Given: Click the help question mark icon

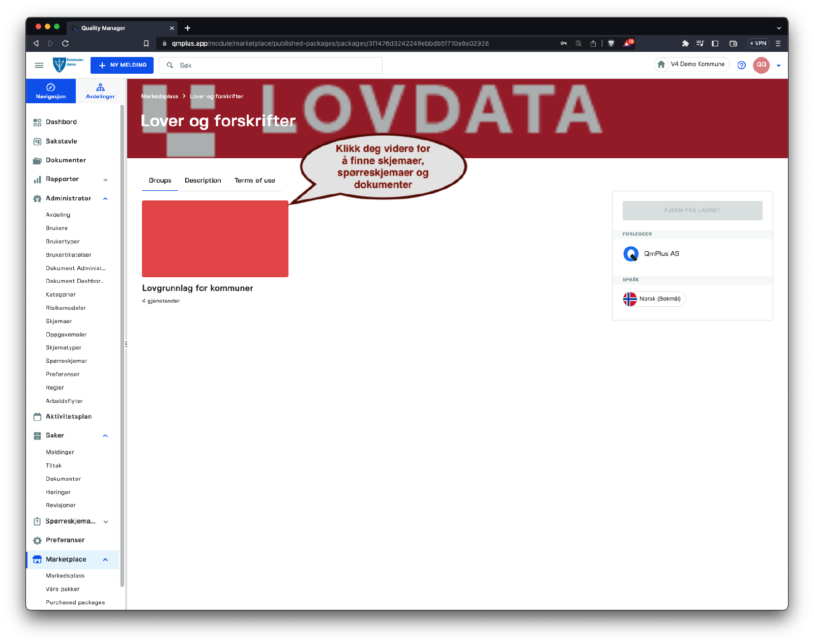Looking at the screenshot, I should [741, 65].
